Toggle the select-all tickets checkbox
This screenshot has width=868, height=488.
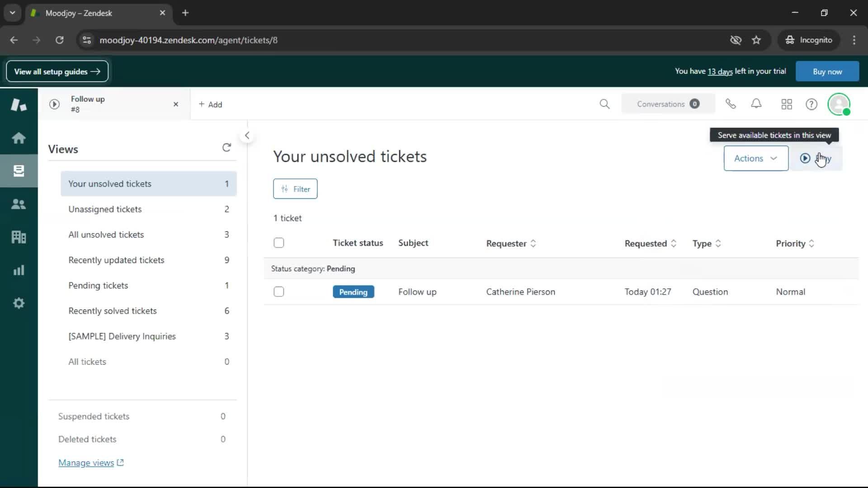tap(279, 243)
